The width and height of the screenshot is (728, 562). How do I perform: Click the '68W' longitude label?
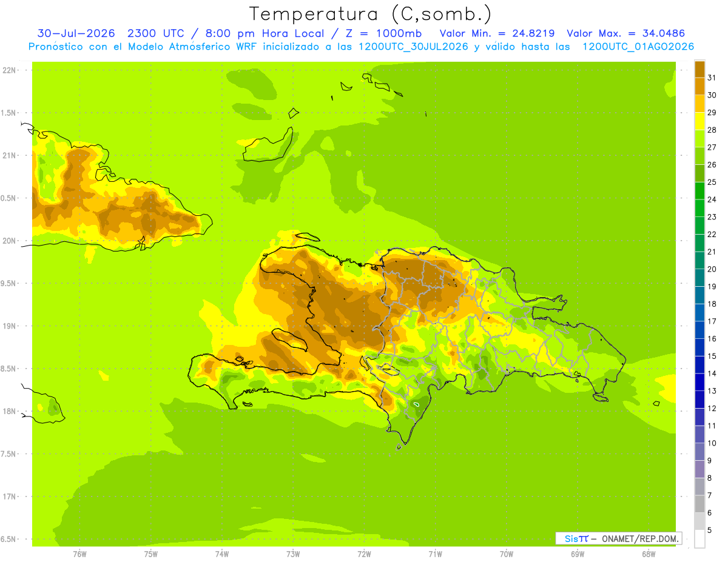(649, 554)
